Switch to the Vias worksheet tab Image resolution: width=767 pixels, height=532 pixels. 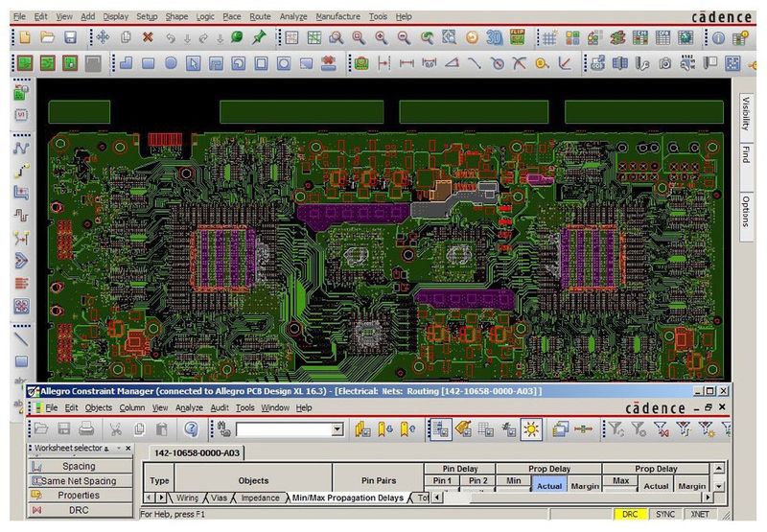219,497
